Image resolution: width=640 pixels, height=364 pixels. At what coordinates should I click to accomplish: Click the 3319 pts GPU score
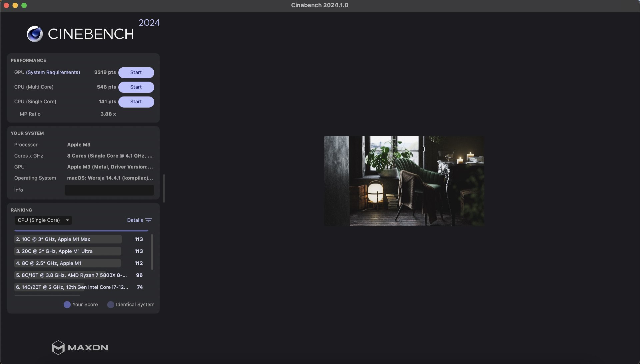(x=105, y=72)
